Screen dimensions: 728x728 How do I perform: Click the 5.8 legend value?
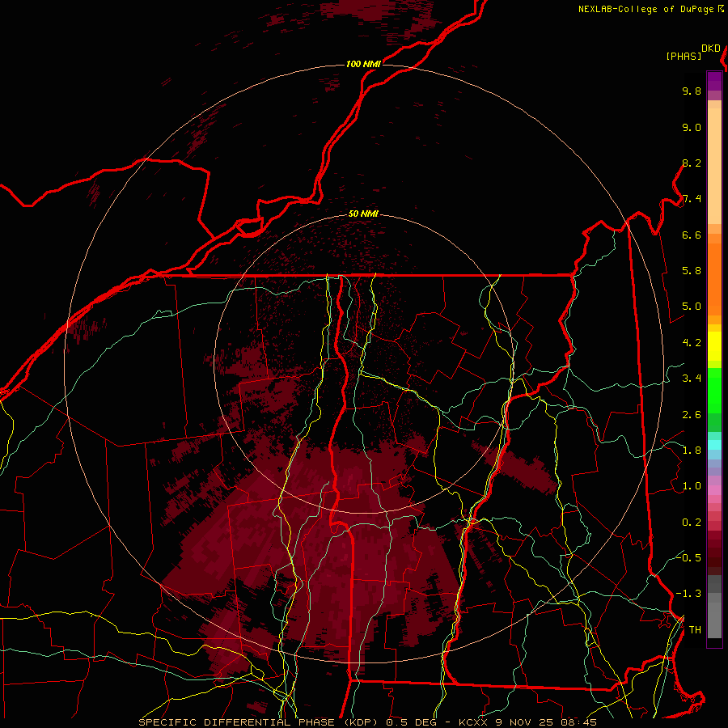(x=692, y=271)
